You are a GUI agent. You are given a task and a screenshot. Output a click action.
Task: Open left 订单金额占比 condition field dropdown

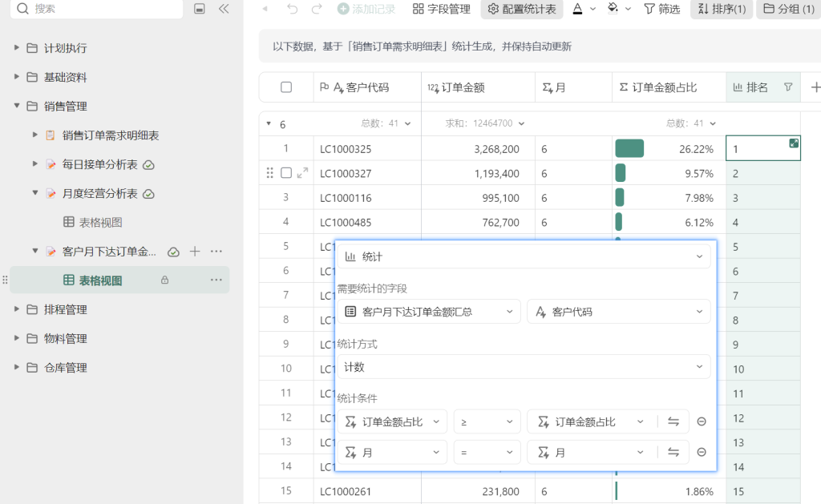click(x=392, y=421)
